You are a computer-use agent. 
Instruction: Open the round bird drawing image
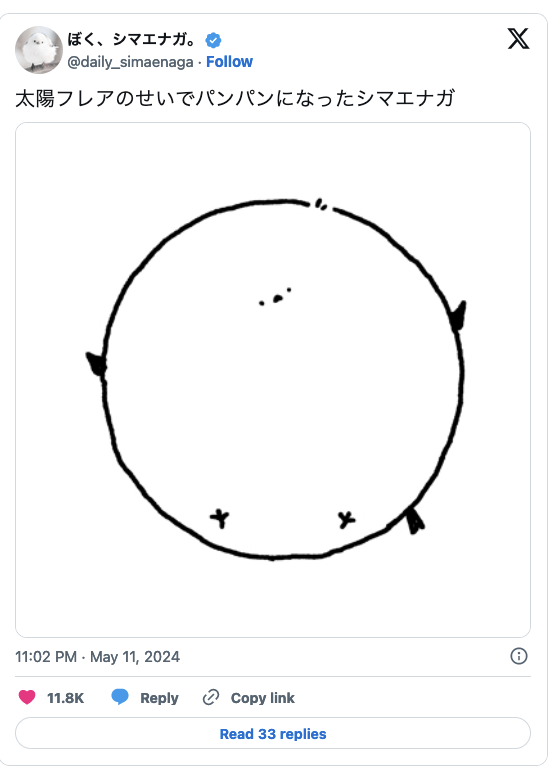click(273, 380)
